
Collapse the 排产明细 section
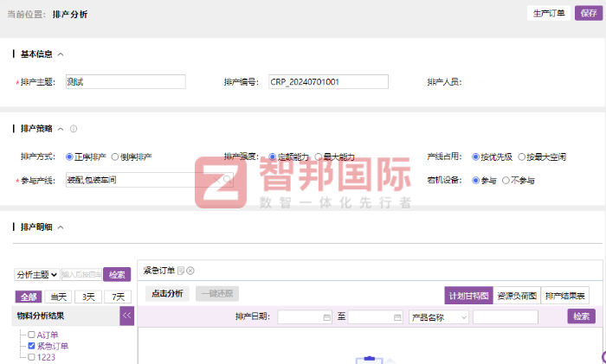61,227
